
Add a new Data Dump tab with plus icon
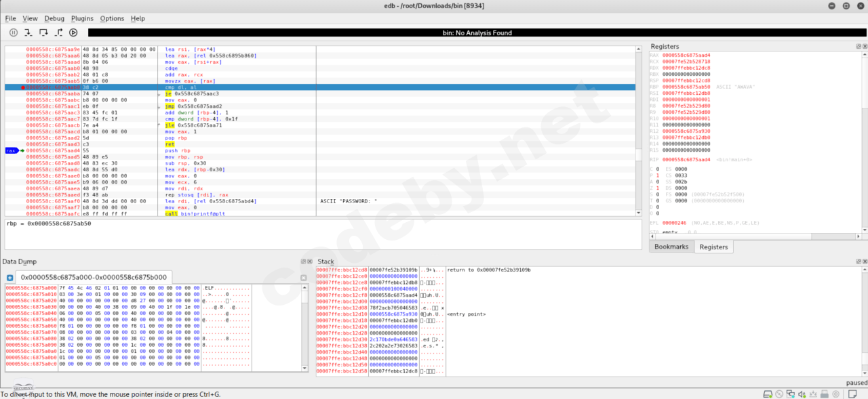(10, 278)
